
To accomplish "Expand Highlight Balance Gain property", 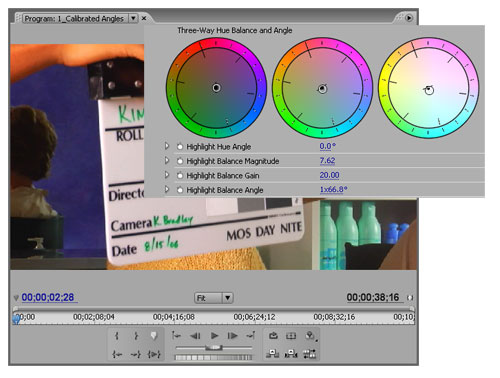I will coord(167,175).
